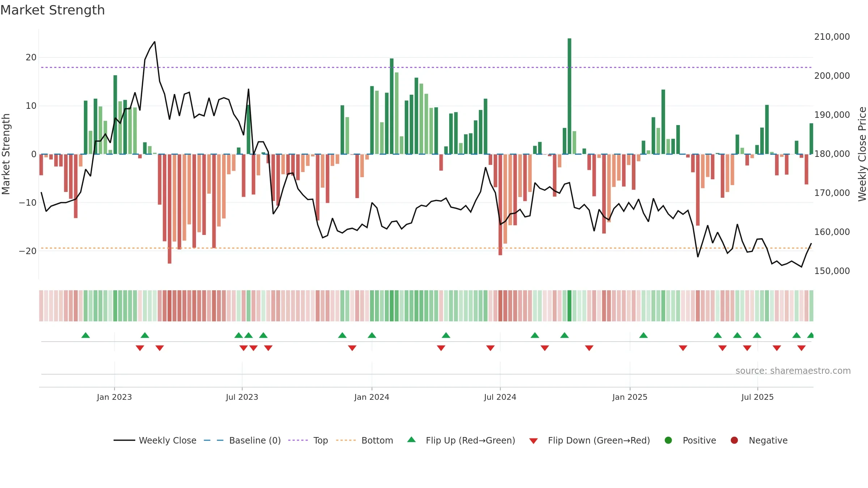Viewport: 868px width, 488px height.
Task: Click the flip-down marker just before Jul 2024
Action: click(490, 348)
